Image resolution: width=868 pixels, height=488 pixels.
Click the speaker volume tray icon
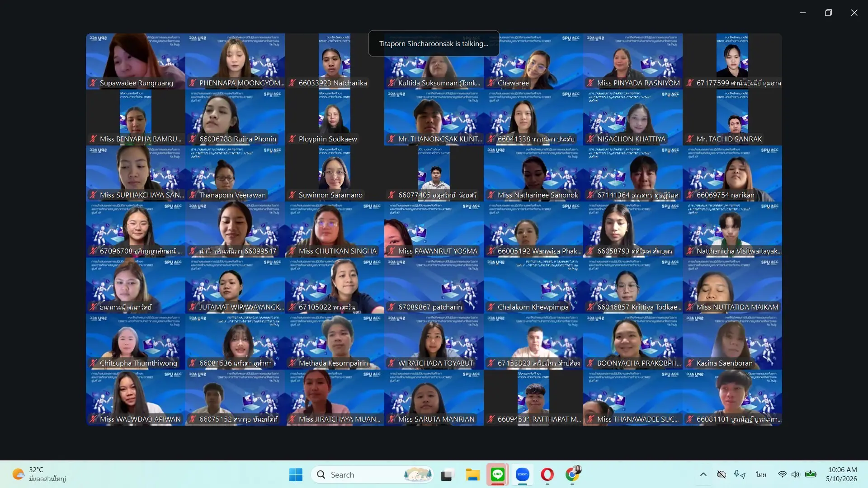(796, 474)
